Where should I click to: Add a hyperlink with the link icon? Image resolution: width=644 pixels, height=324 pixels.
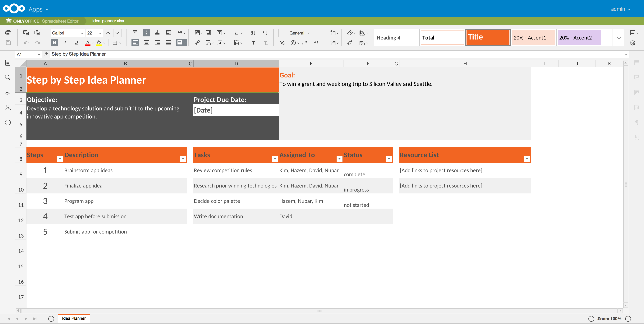pos(197,43)
